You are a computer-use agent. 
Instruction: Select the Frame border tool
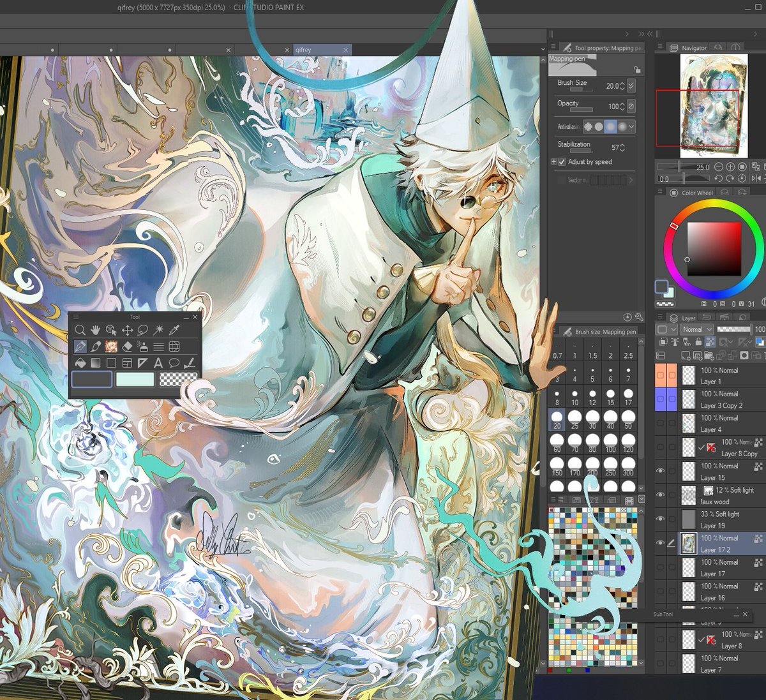[127, 363]
